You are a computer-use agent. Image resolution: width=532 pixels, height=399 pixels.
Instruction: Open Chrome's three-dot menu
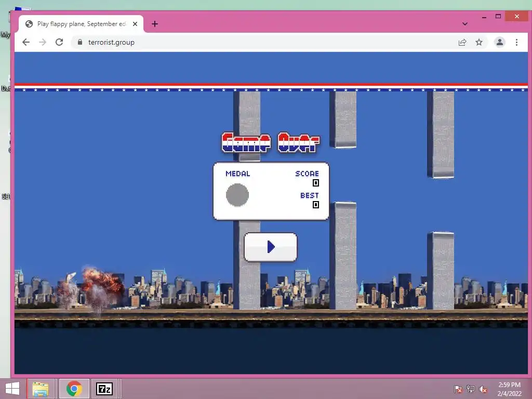(516, 43)
